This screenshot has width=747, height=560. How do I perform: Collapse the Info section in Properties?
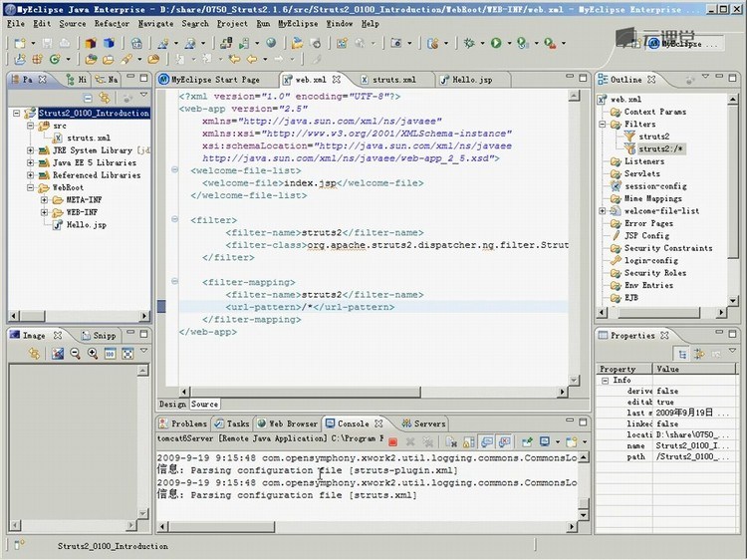tap(605, 381)
